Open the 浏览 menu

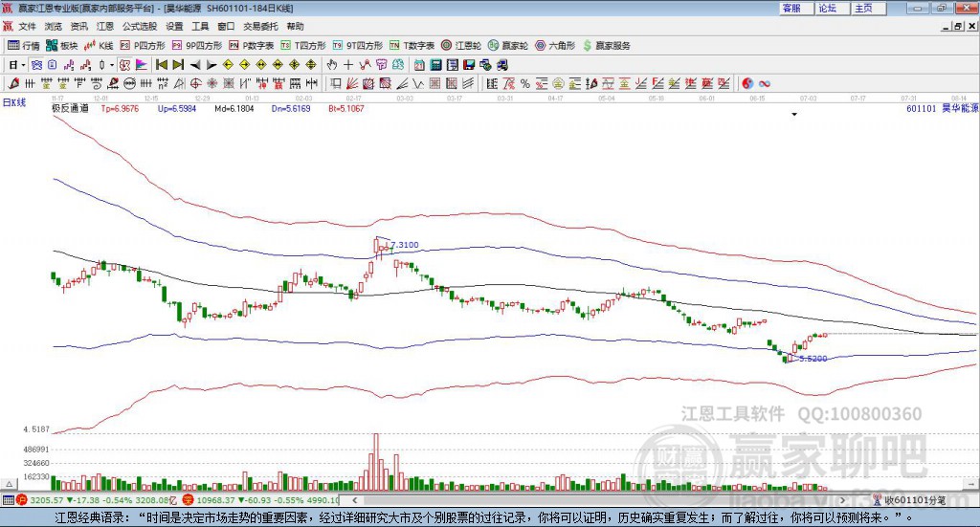pos(54,26)
